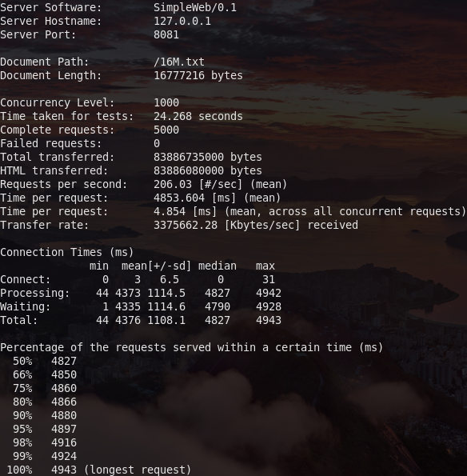Image resolution: width=467 pixels, height=476 pixels.
Task: Click the 4.854 ms across concurrent requests value
Action: click(170, 211)
